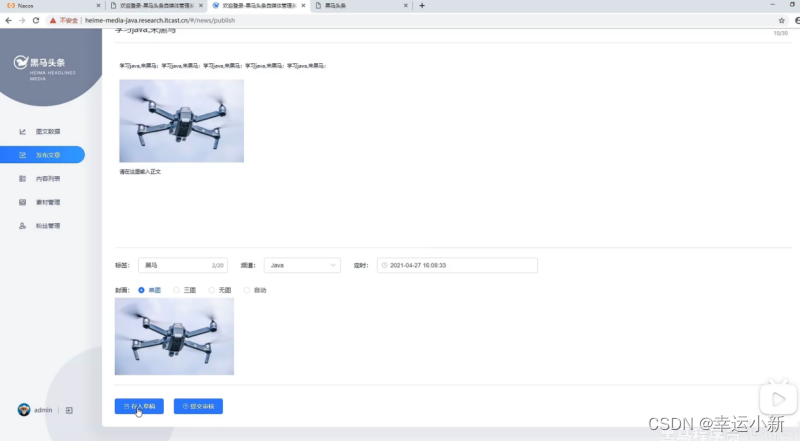Viewport: 800px width, 442px height.
Task: Click the clock icon in the 定时 field
Action: click(x=385, y=265)
